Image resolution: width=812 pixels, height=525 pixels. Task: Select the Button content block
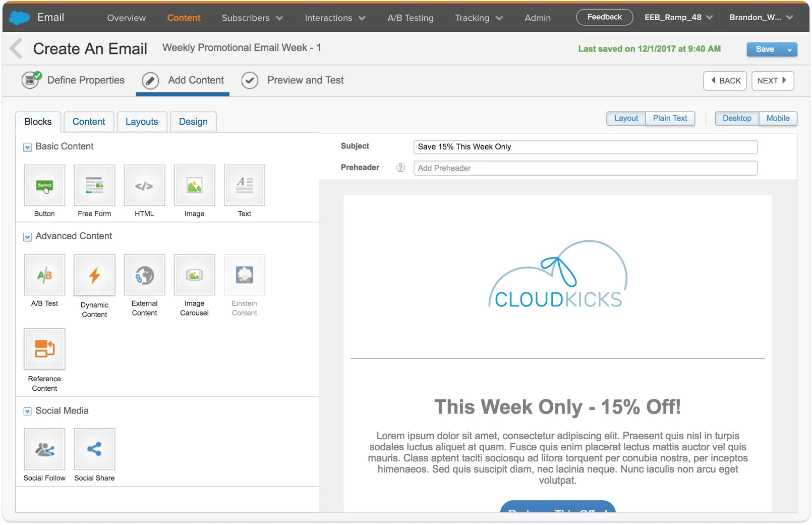(x=44, y=185)
